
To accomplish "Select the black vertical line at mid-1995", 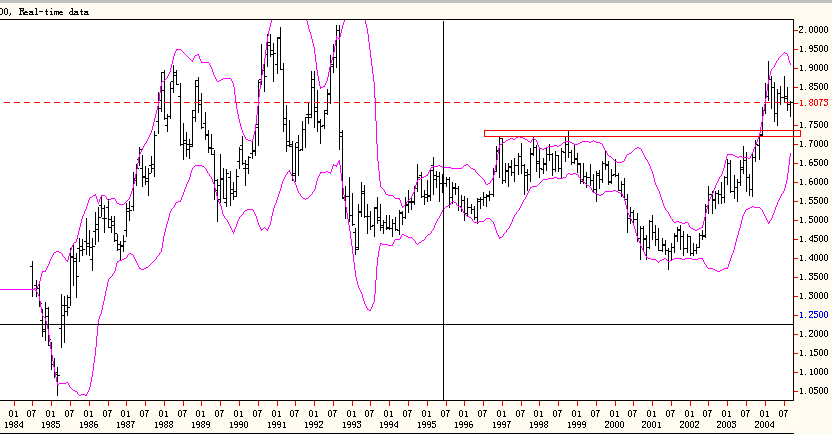I will [444, 210].
